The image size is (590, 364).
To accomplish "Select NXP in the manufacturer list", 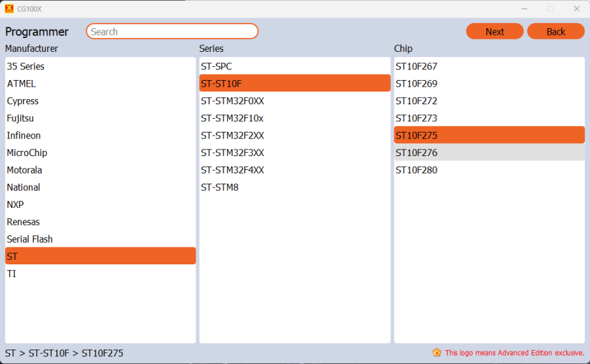I will (15, 205).
